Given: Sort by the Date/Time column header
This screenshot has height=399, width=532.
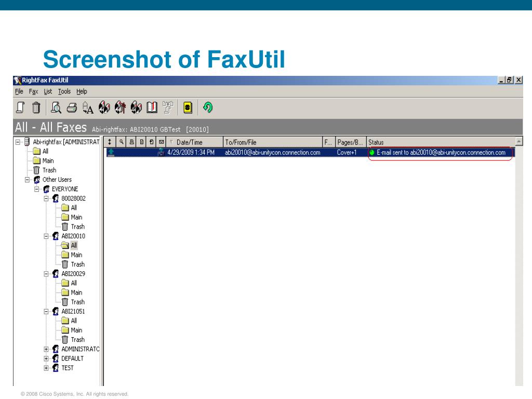Looking at the screenshot, I should 195,142.
